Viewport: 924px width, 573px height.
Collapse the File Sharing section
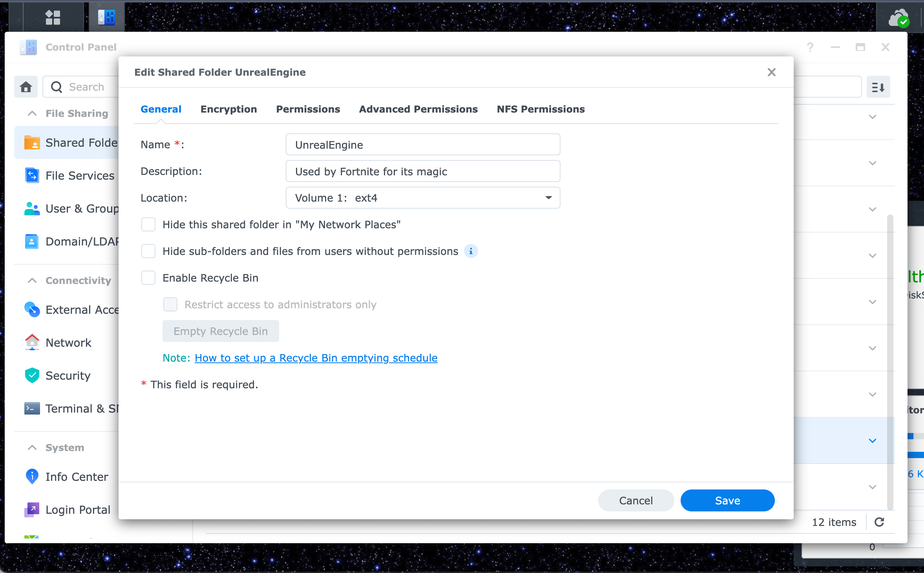pos(32,113)
